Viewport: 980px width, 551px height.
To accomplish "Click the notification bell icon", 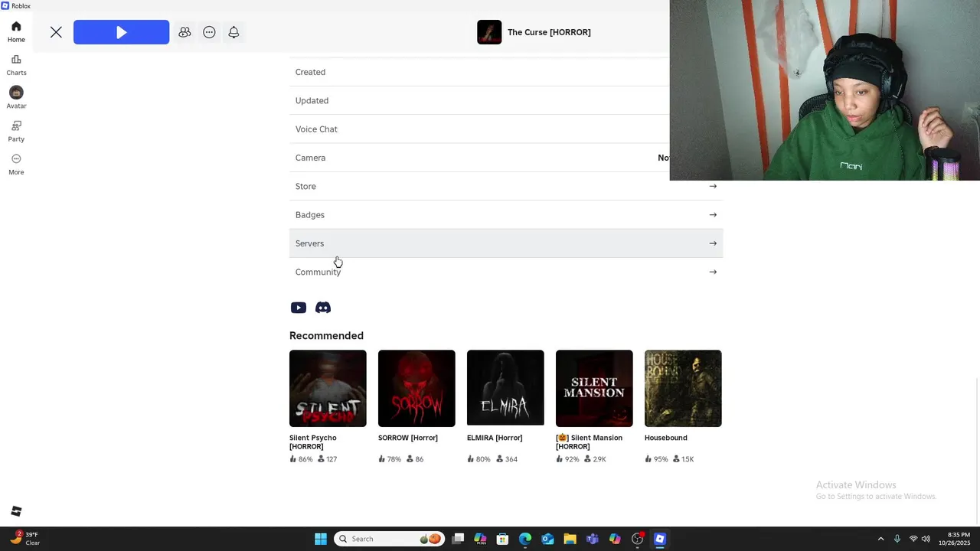I will point(234,32).
